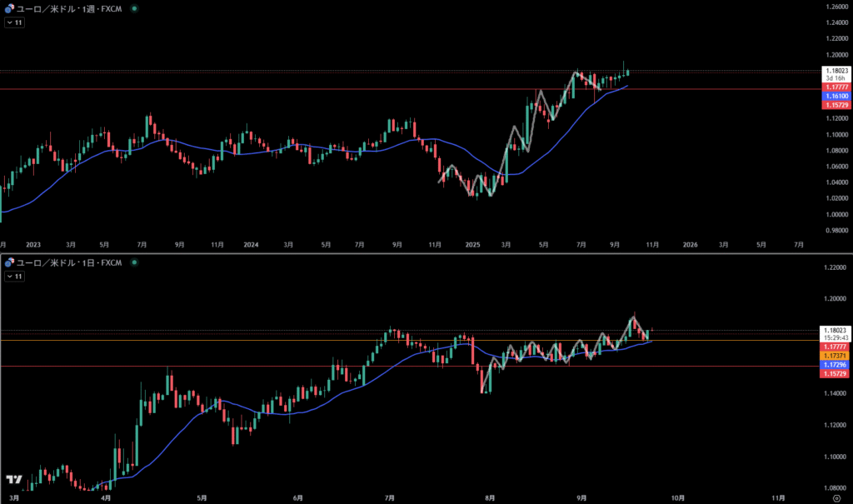Open chart settings gear in bottom-right corner
This screenshot has height=504, width=853.
coord(836,497)
